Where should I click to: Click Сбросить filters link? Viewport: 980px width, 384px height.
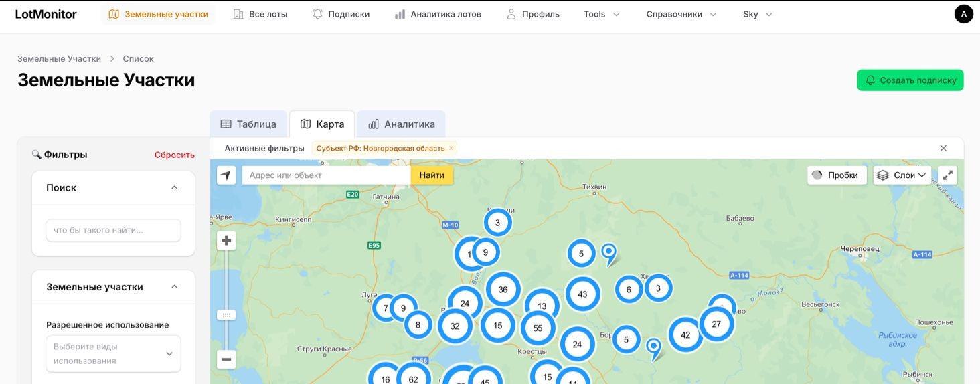click(175, 155)
